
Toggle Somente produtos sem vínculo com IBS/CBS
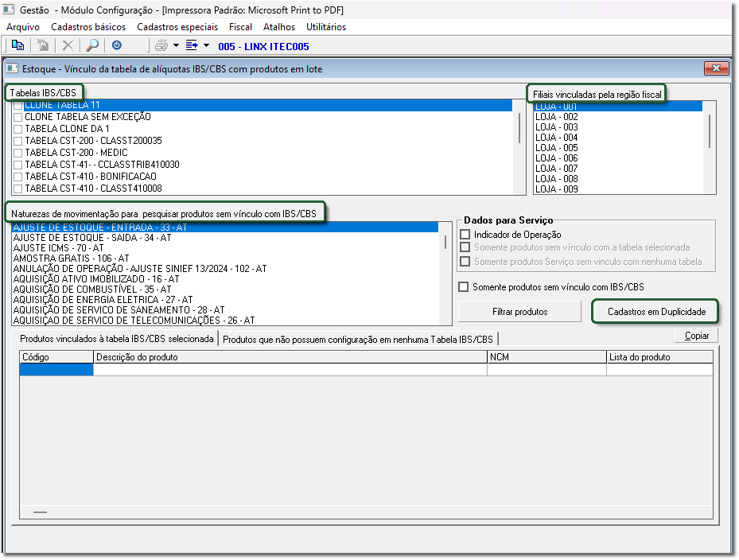click(x=464, y=286)
